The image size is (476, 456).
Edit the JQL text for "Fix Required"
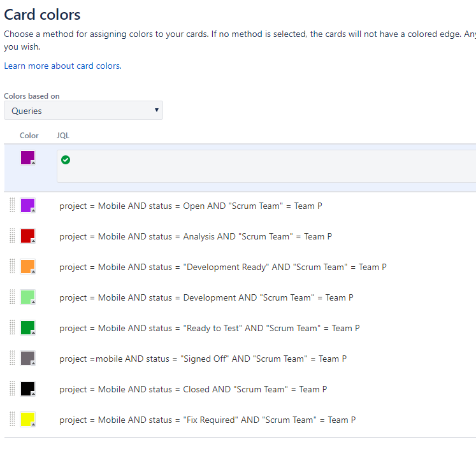[208, 420]
